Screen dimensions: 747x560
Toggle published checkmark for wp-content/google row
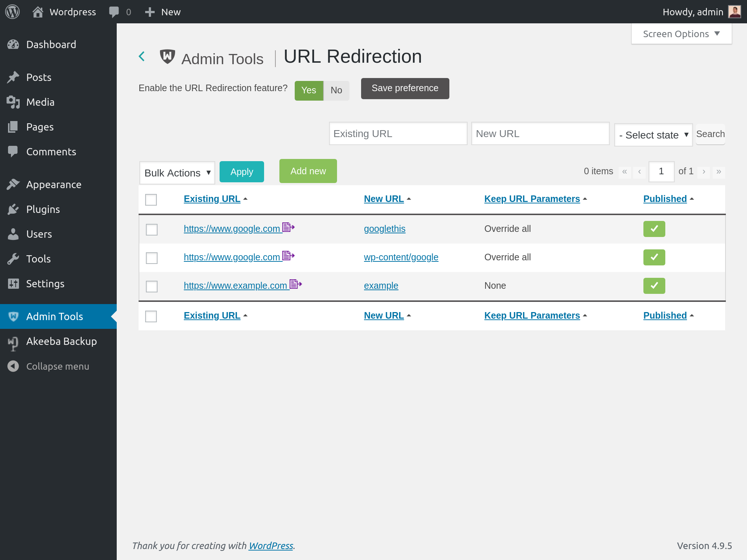(x=654, y=257)
